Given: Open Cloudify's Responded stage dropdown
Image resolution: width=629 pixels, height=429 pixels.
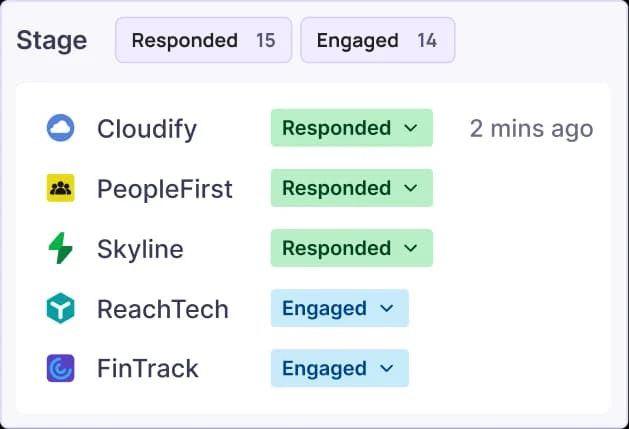Looking at the screenshot, I should pyautogui.click(x=351, y=128).
